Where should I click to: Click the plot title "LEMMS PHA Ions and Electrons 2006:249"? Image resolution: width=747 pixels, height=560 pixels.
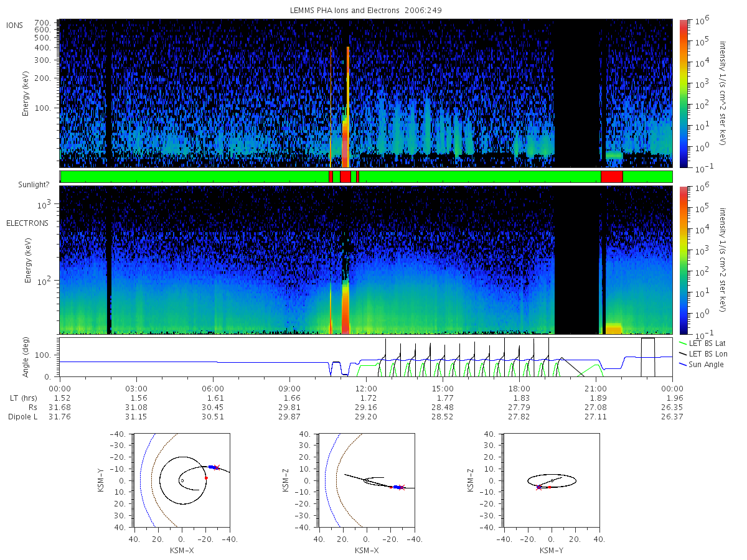(366, 11)
